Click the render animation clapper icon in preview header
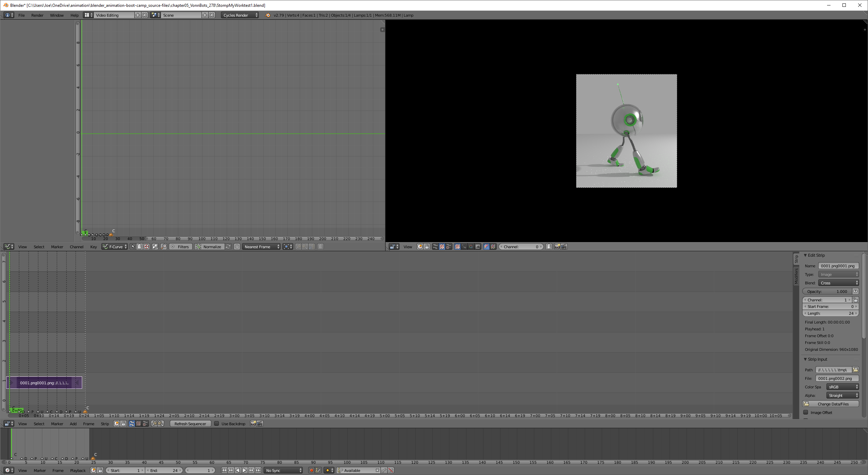 pyautogui.click(x=564, y=247)
